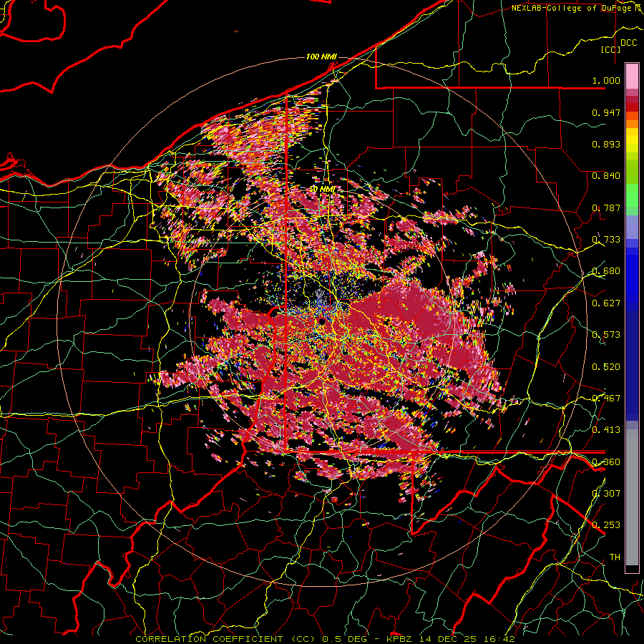Click the TH threshold legend label
This screenshot has width=644, height=644.
(x=615, y=557)
